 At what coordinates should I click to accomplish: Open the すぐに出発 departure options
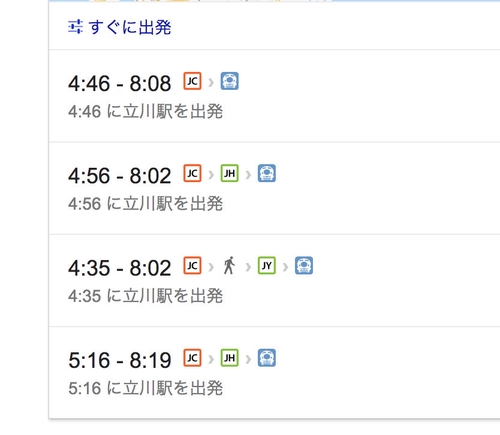coord(120,27)
